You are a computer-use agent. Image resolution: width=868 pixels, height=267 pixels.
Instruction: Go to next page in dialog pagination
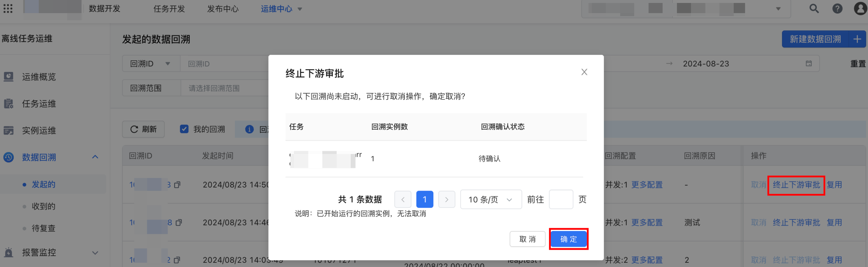tap(446, 199)
